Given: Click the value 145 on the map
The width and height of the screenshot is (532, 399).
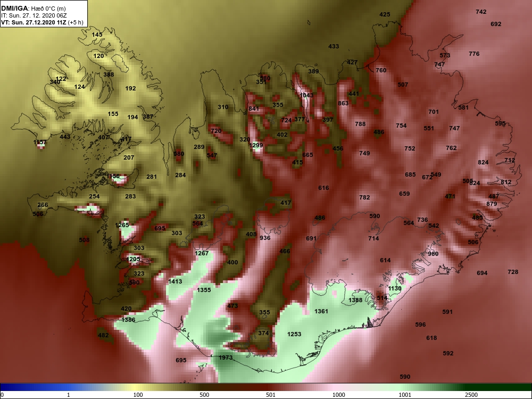Looking at the screenshot, I should pos(97,35).
